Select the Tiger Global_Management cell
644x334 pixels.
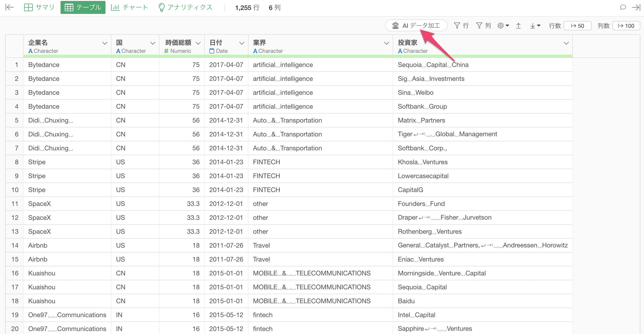coord(482,134)
